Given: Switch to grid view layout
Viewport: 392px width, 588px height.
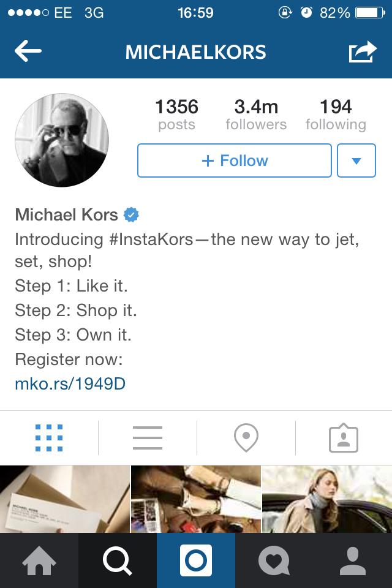Looking at the screenshot, I should tap(48, 437).
